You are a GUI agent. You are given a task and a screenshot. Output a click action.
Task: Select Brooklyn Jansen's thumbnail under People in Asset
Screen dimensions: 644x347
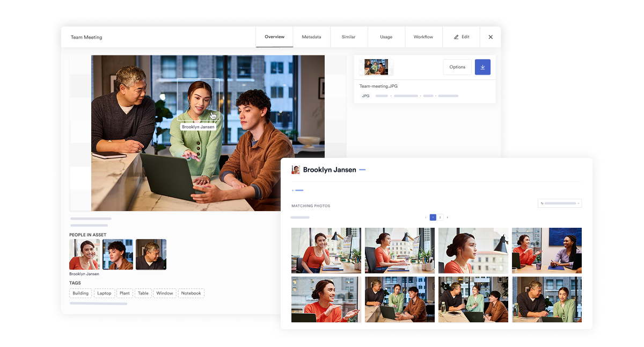click(84, 254)
